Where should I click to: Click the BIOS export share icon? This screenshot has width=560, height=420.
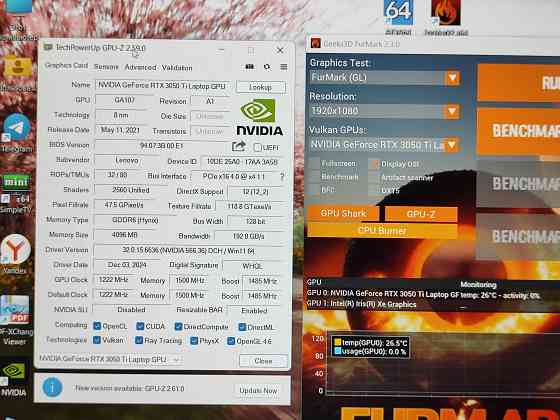[x=239, y=146]
